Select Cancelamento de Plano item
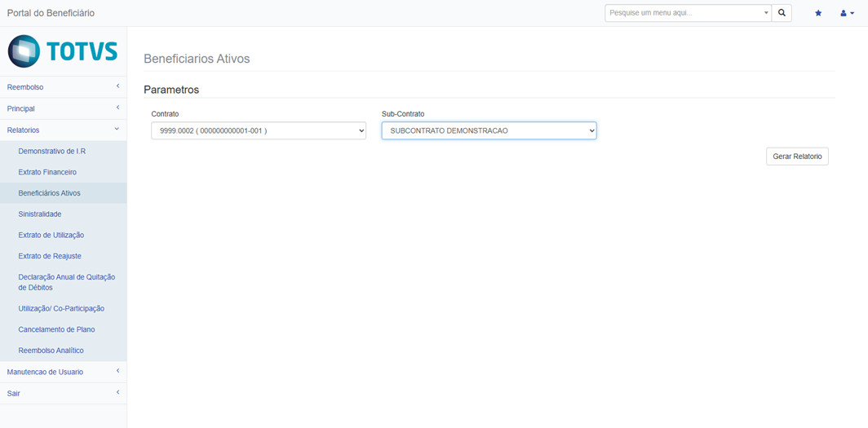Screen dimensions: 868x428 (56, 329)
